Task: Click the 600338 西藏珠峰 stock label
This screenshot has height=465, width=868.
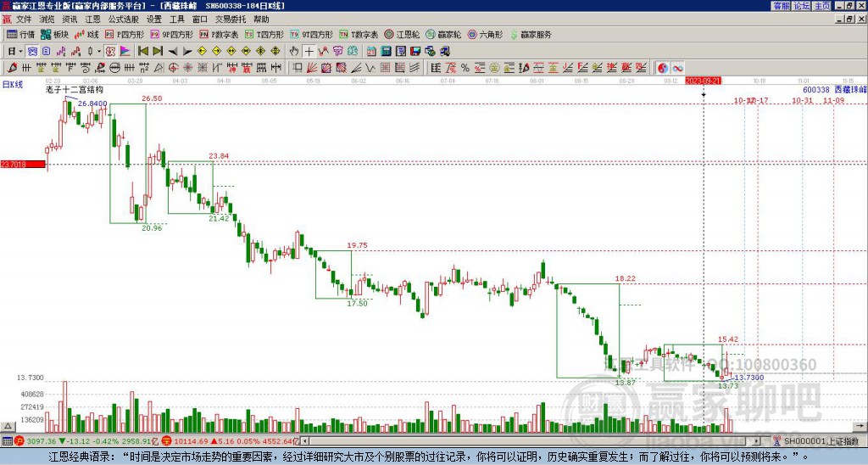Action: click(834, 89)
